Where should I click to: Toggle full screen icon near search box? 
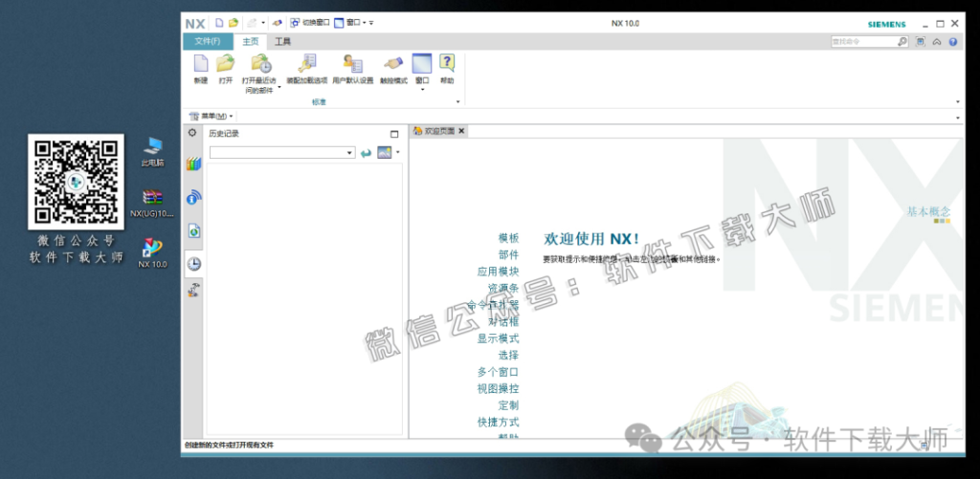tap(920, 42)
